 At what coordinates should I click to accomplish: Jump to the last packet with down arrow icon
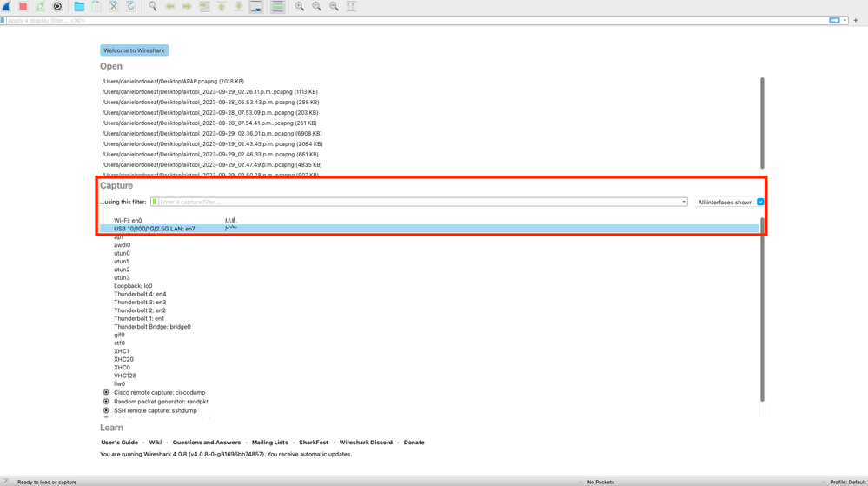click(239, 7)
